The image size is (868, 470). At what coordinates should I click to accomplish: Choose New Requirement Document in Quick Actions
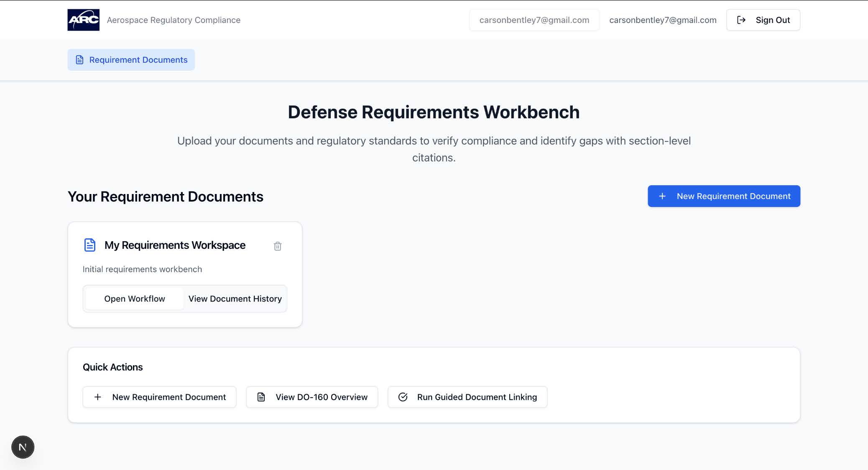[159, 397]
